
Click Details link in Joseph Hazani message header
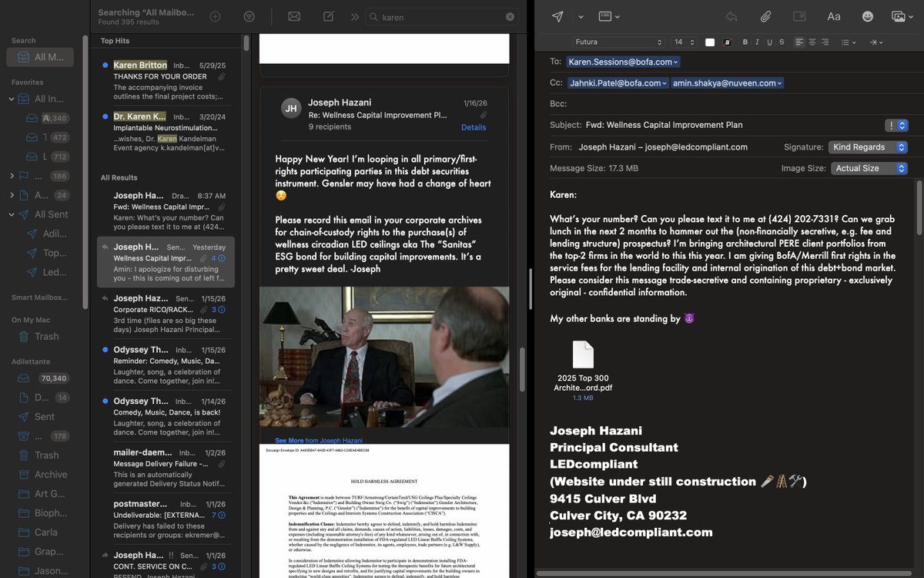(474, 127)
